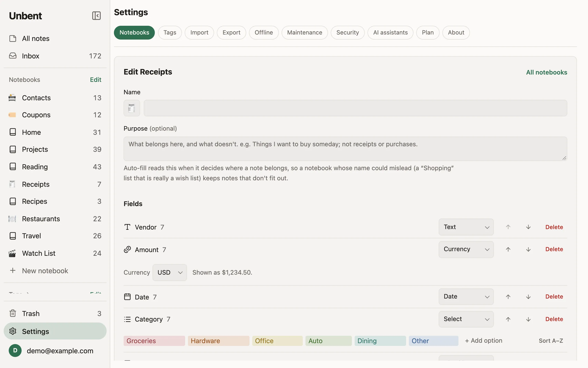Click the notebook Name input field
The width and height of the screenshot is (588, 368).
355,108
